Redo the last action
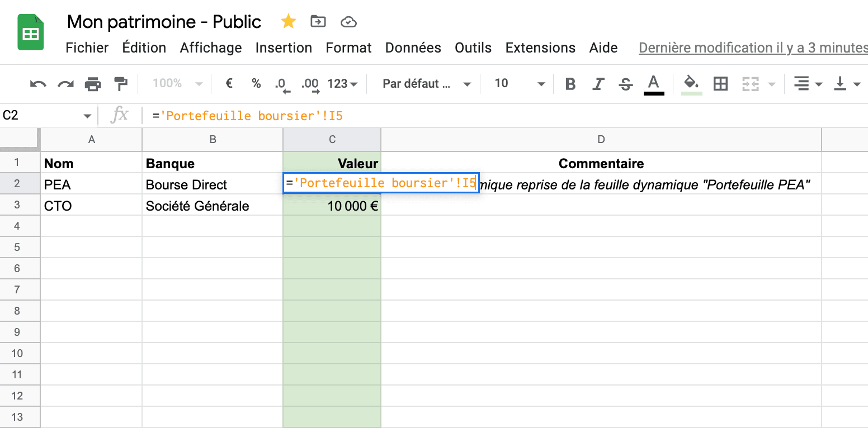The image size is (868, 428). 65,84
